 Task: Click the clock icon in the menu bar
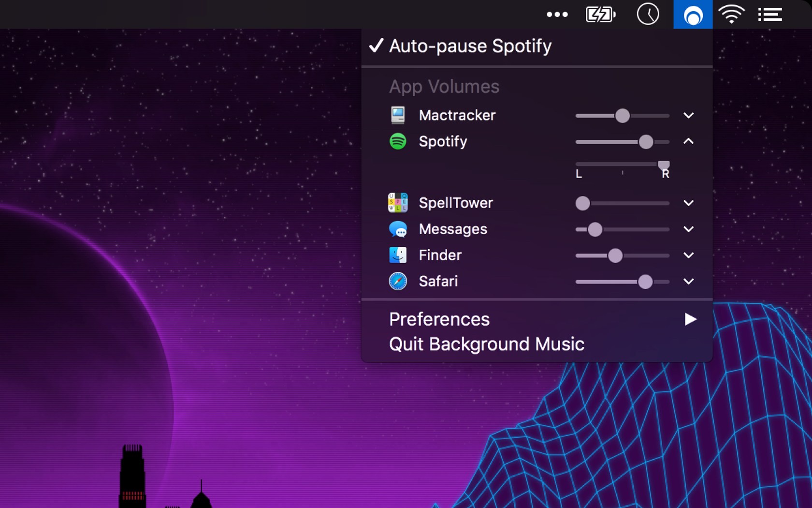[648, 14]
